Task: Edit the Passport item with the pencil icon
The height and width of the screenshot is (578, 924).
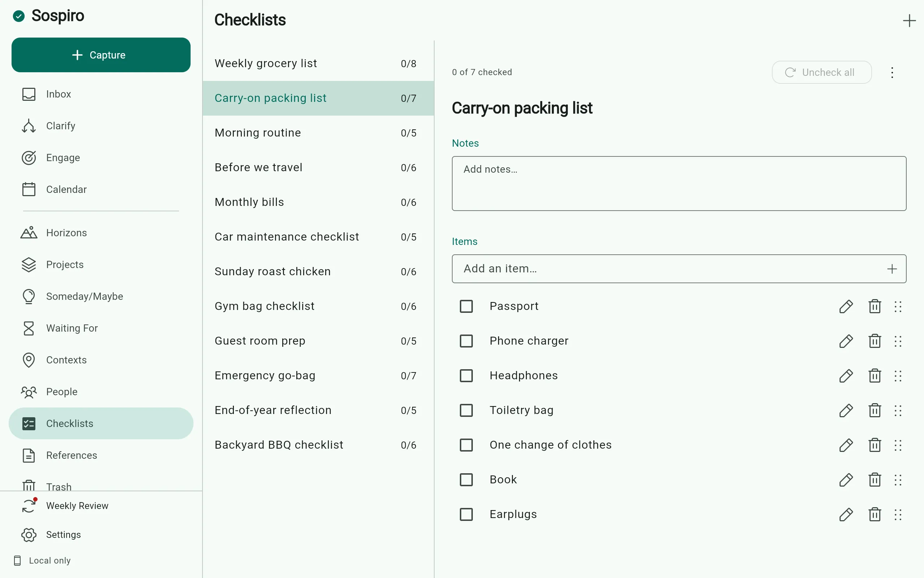Action: [846, 306]
